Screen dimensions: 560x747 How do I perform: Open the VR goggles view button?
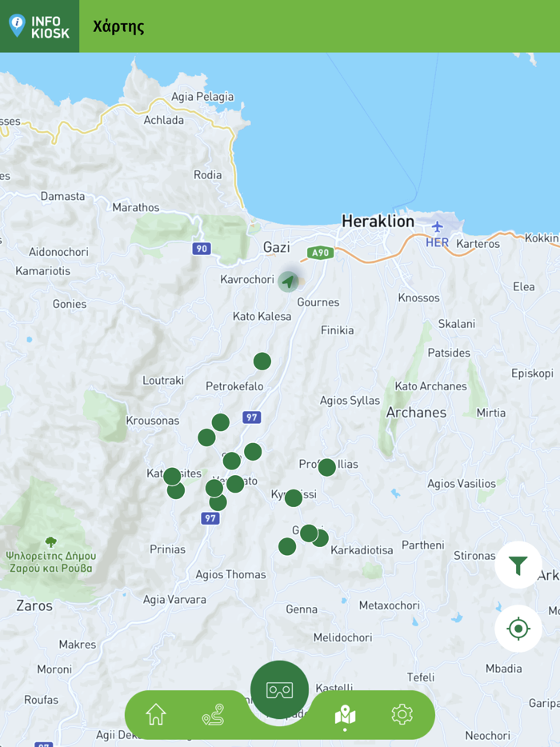tap(279, 690)
